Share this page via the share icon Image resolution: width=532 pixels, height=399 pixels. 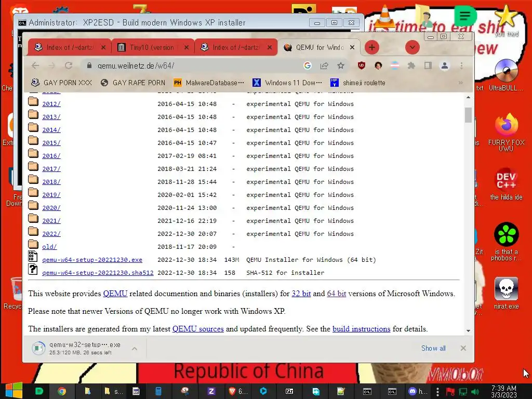pos(324,65)
